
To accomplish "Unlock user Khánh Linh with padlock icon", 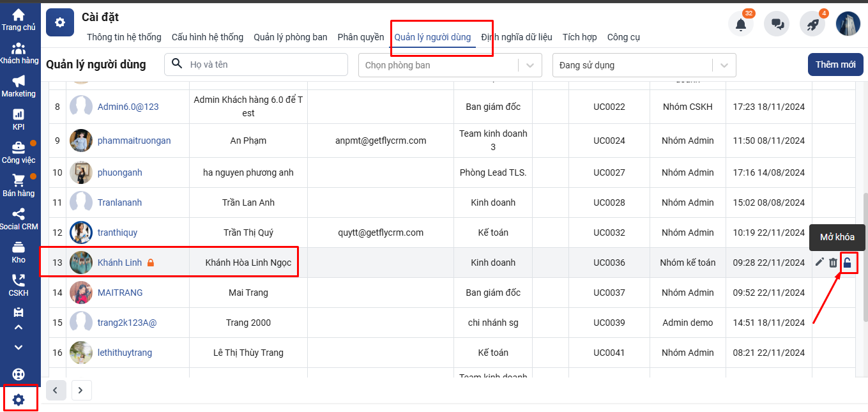I will tap(848, 263).
